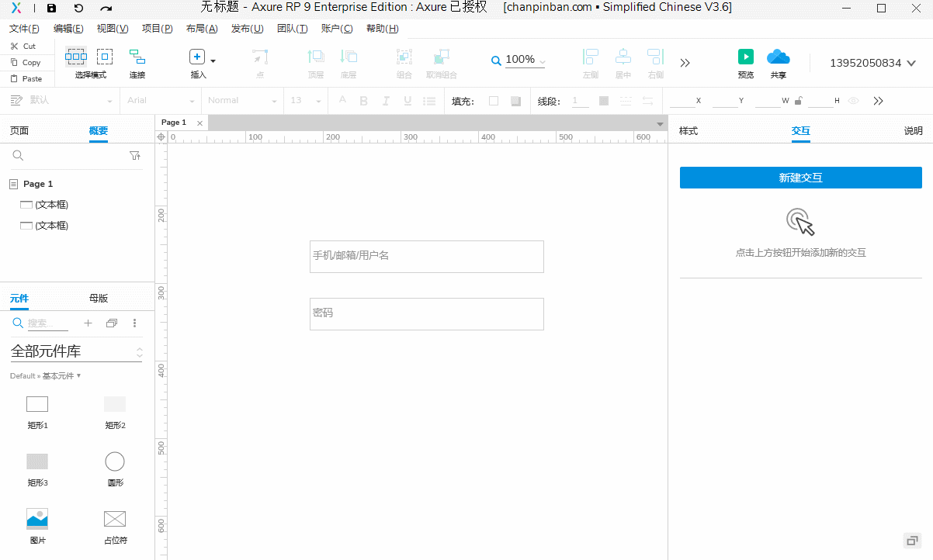Click the add library plus icon
Image resolution: width=933 pixels, height=560 pixels.
[88, 323]
